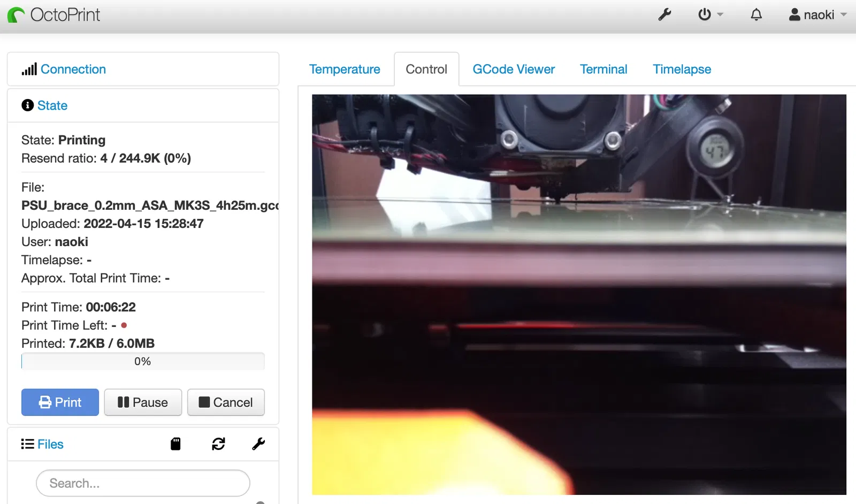Open the Timelapse tab
Image resolution: width=856 pixels, height=504 pixels.
pyautogui.click(x=682, y=69)
